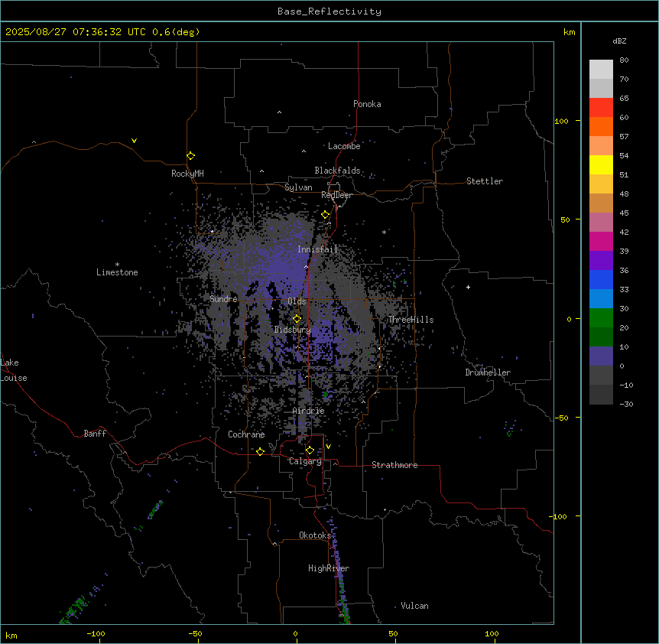The width and height of the screenshot is (659, 644).
Task: Click the dBZ legend heading
Action: tap(619, 41)
